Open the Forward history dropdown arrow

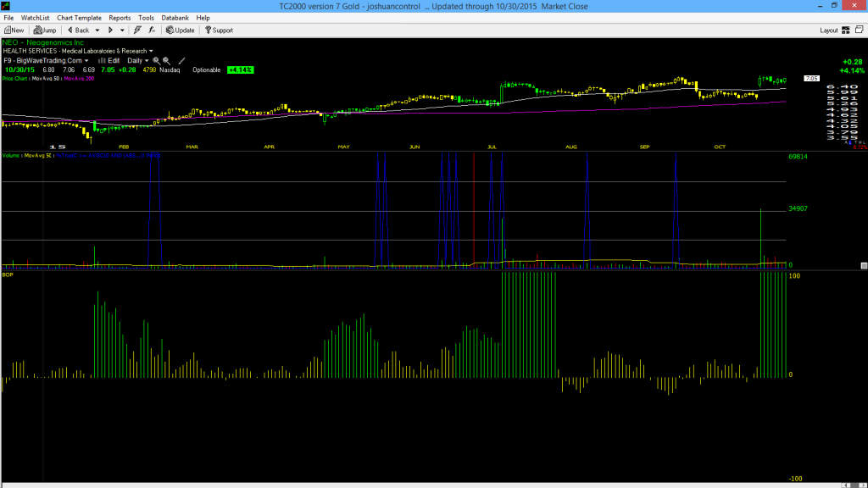(x=122, y=30)
